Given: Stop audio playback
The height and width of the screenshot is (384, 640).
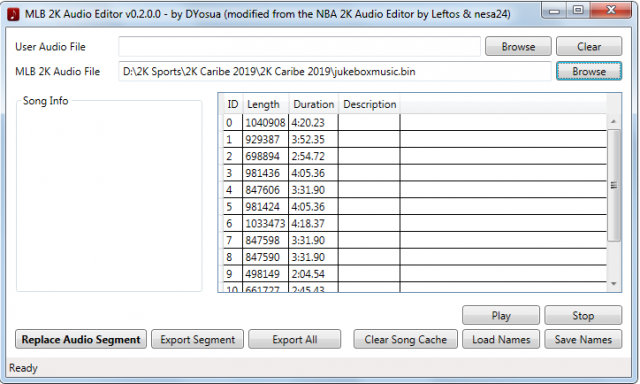Looking at the screenshot, I should [583, 315].
